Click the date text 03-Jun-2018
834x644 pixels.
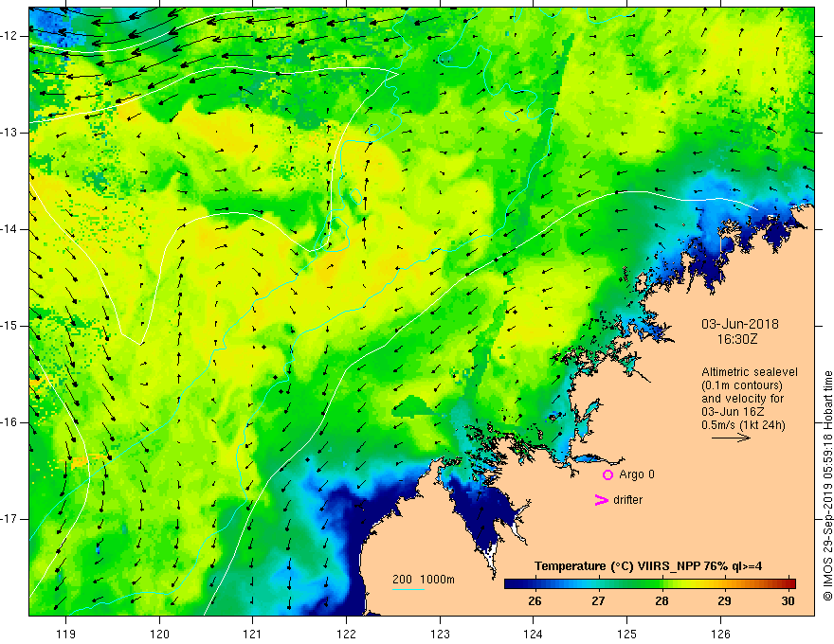click(740, 324)
